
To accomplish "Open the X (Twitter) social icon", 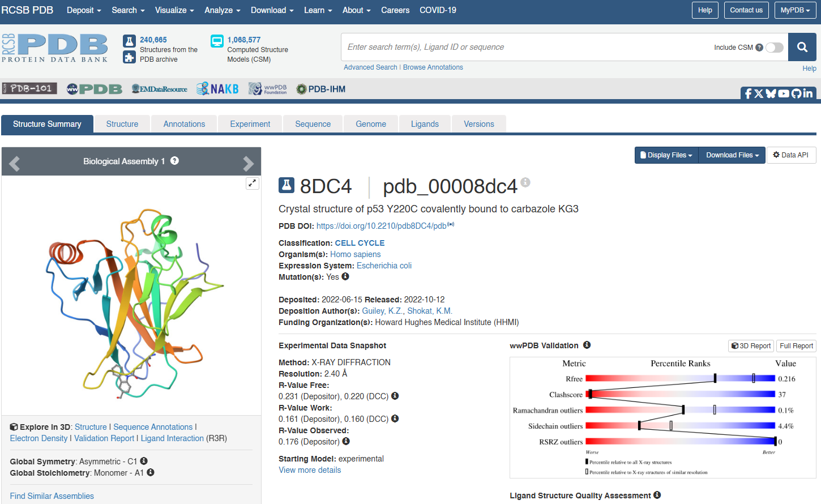I will click(x=759, y=93).
